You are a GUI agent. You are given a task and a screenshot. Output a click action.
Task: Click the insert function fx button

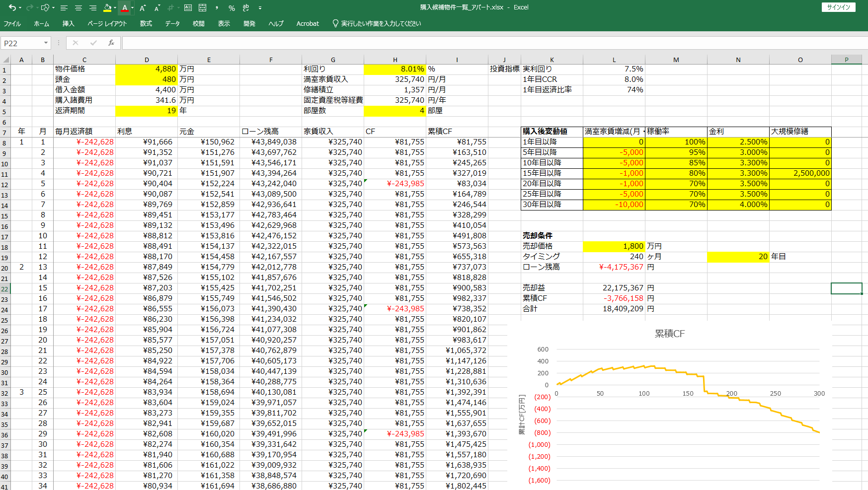(x=111, y=43)
